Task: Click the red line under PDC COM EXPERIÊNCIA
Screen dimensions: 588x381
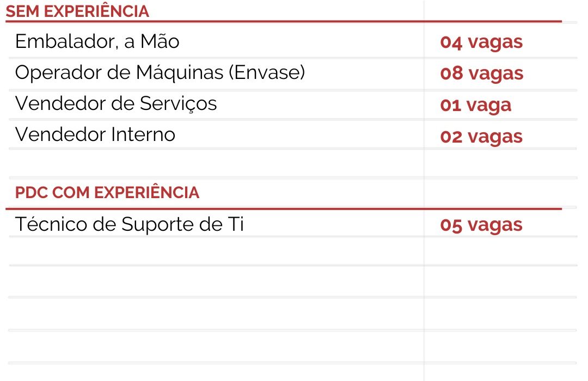Action: point(283,208)
